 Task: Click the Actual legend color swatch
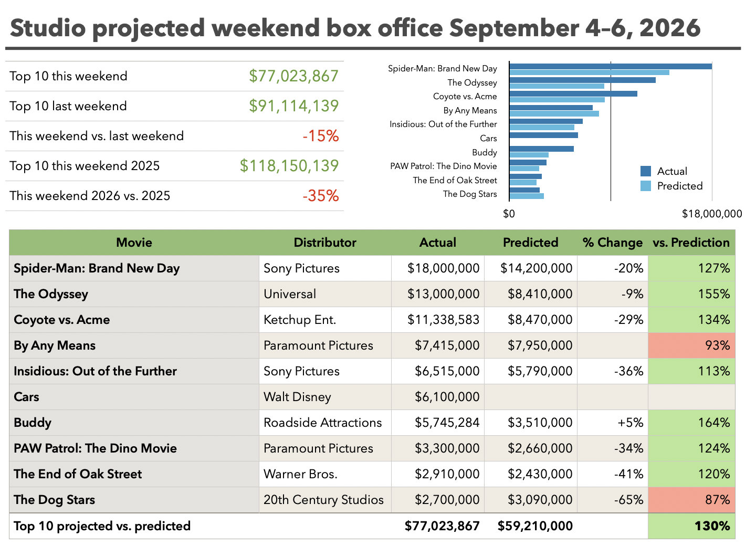click(646, 171)
